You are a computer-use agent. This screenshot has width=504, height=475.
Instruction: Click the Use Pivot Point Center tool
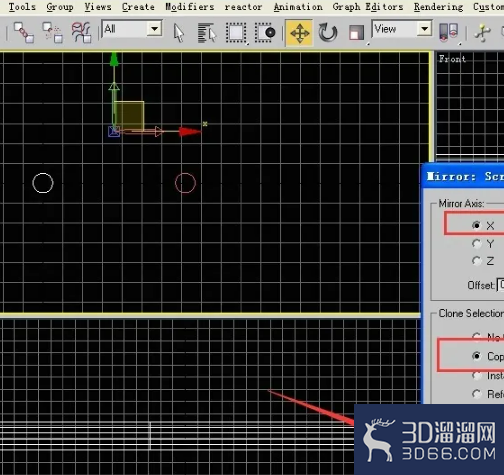coord(448,33)
